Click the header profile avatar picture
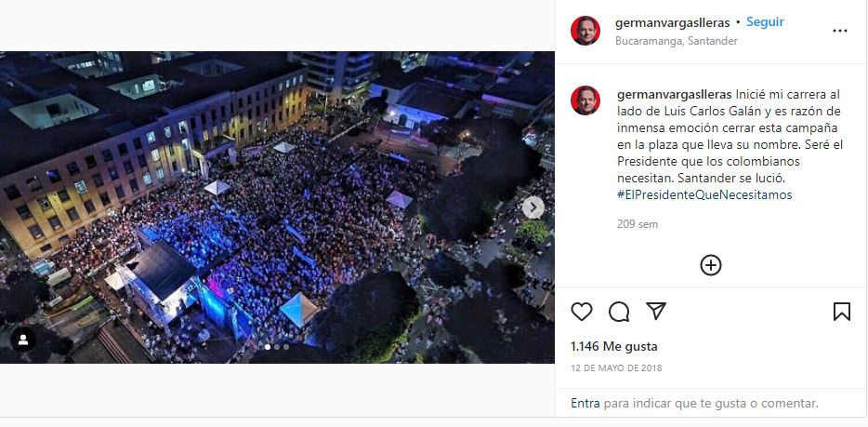 coord(585,31)
